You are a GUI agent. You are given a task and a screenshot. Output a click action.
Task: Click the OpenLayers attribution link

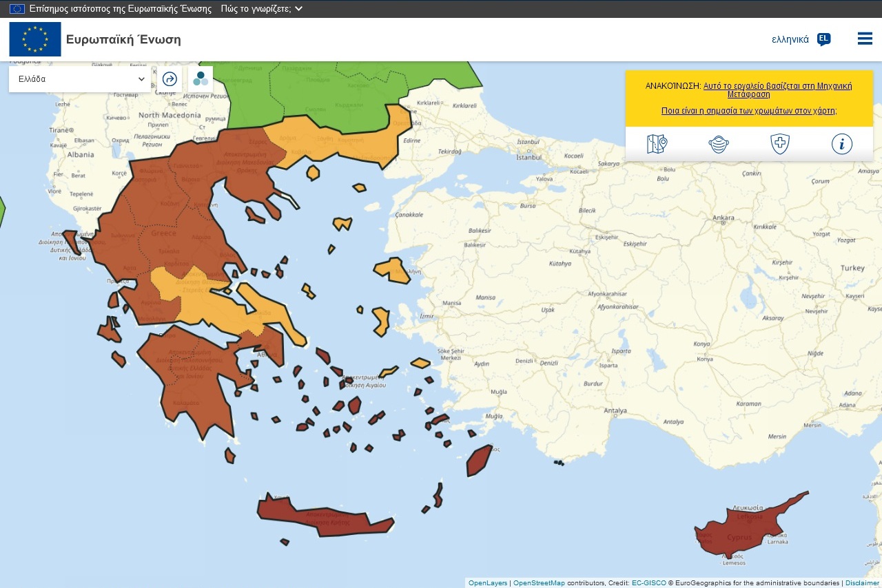tap(487, 583)
